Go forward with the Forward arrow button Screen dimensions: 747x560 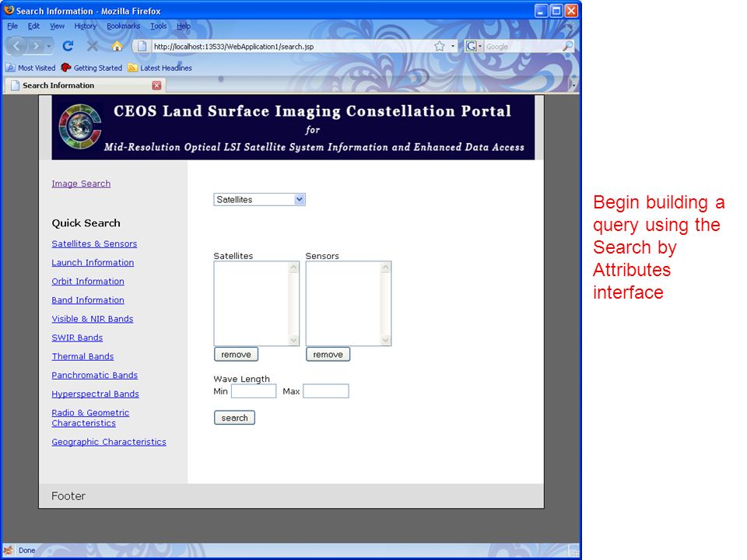pyautogui.click(x=36, y=46)
